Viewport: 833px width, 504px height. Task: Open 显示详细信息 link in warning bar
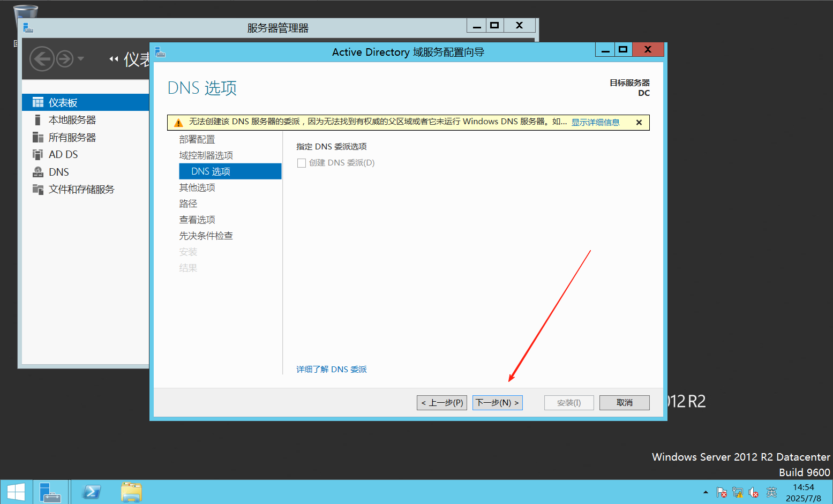(x=595, y=122)
